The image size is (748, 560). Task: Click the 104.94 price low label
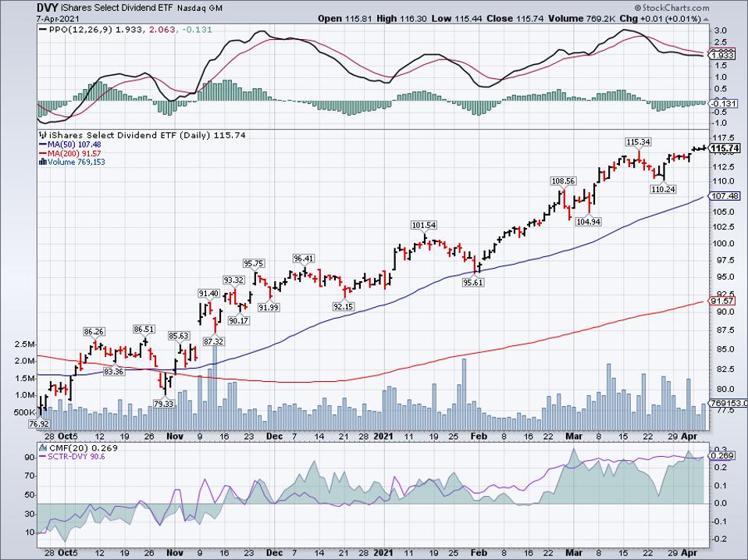[x=588, y=222]
